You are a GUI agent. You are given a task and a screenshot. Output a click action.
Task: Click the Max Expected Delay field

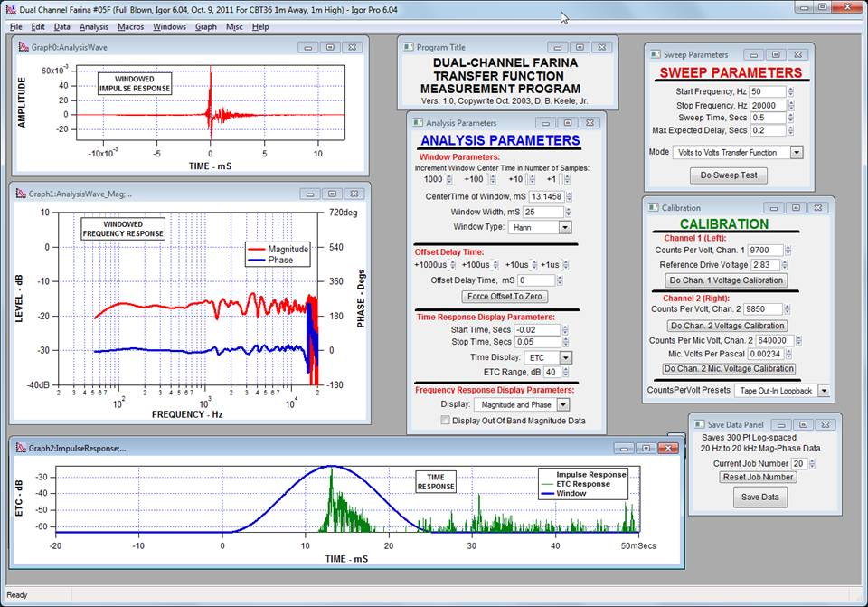click(x=768, y=130)
